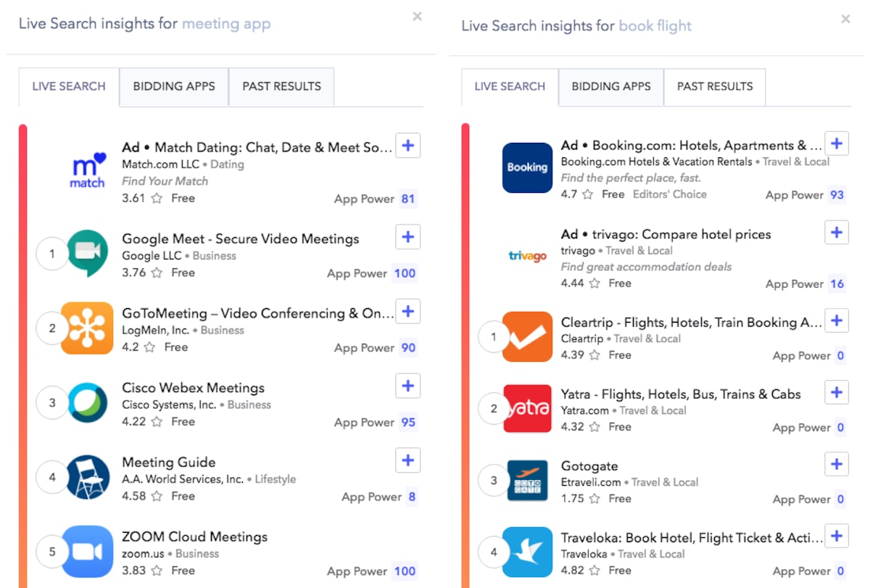The width and height of the screenshot is (870, 588).
Task: Click the Gotogate app thumbnail
Action: (x=527, y=480)
